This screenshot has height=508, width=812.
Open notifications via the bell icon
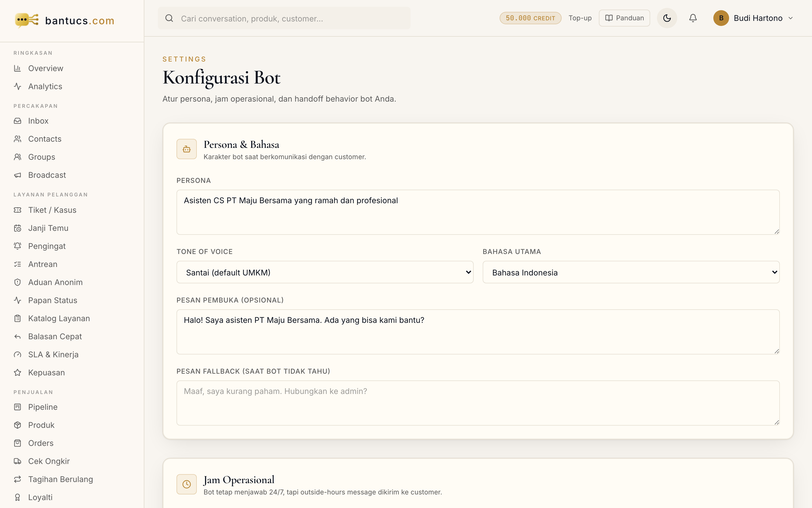693,18
